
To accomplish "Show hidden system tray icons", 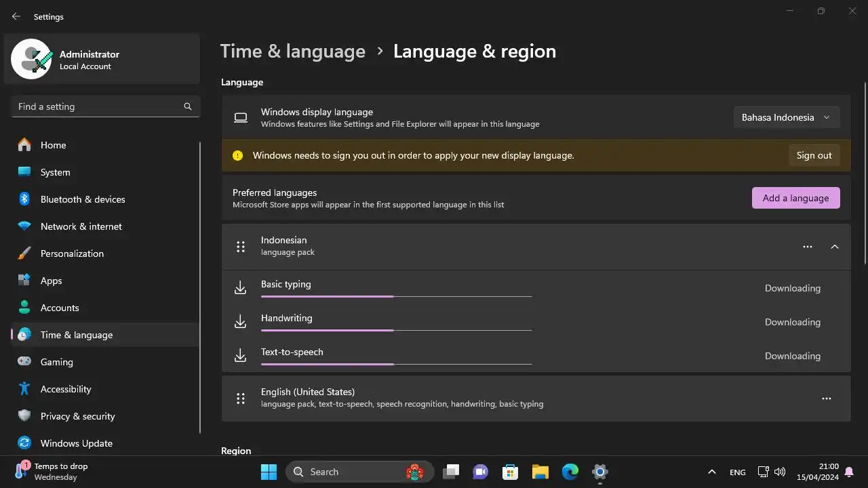I will click(x=711, y=472).
